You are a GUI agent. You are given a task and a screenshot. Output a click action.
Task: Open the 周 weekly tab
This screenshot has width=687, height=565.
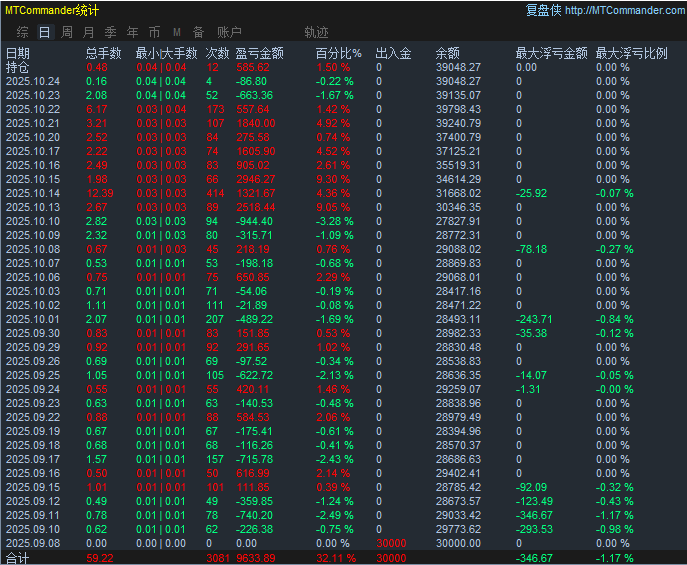(x=67, y=32)
